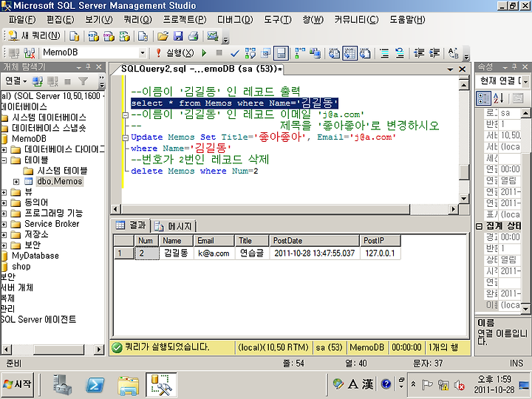The image size is (532, 399).
Task: Click Object Explorer connect server icon
Action: (x=38, y=81)
